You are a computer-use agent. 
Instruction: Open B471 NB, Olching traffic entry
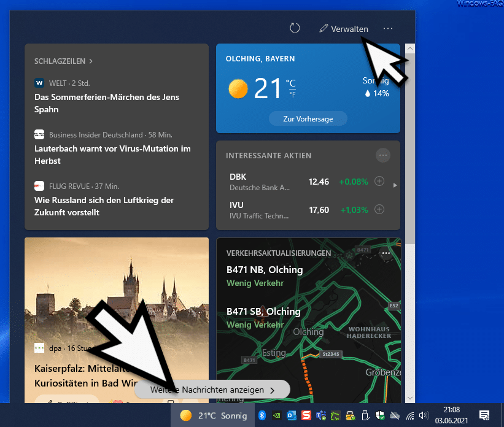coord(265,276)
